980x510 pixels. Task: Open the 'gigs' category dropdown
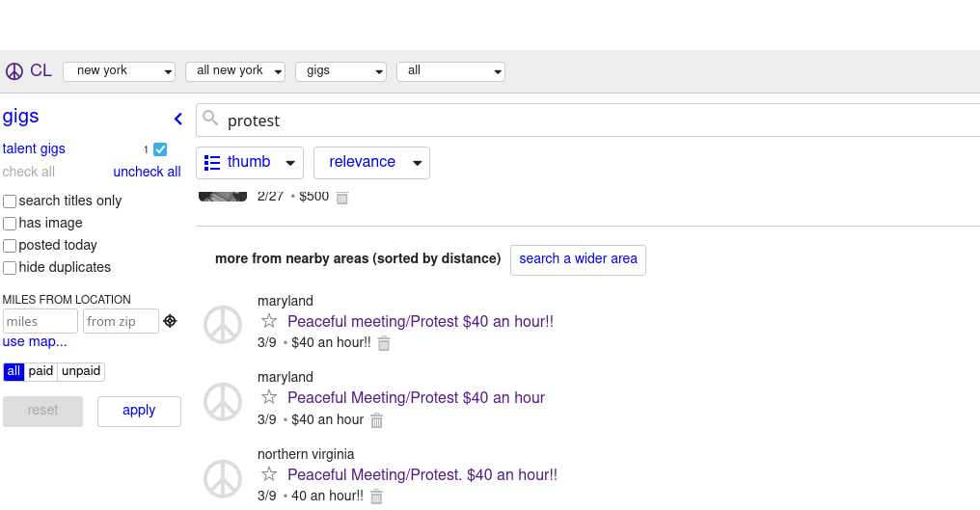[x=340, y=71]
